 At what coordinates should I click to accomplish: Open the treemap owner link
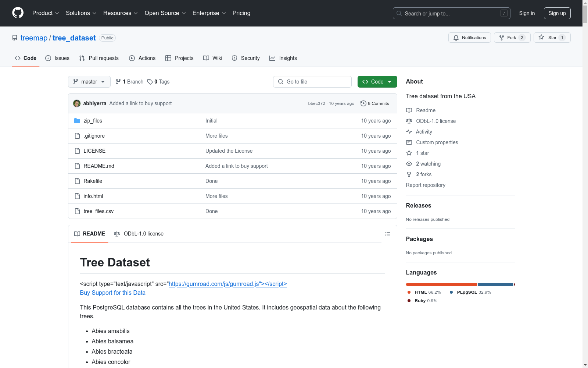click(x=34, y=38)
